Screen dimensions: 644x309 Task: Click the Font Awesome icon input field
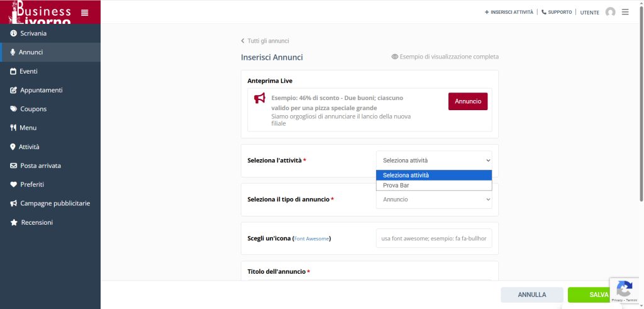[434, 239]
